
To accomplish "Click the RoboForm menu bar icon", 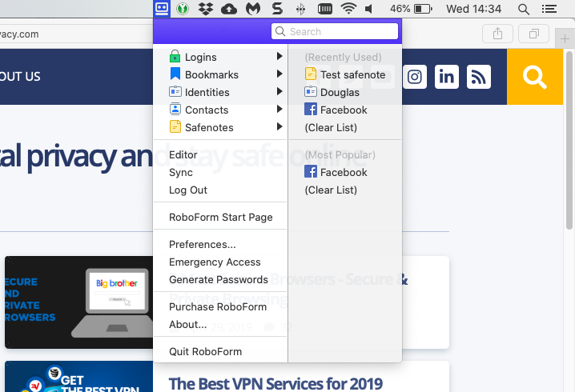I will (x=162, y=9).
